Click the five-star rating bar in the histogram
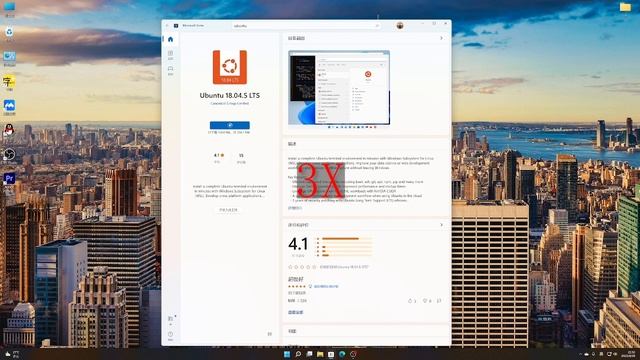Screen dimensions: 640x360 (347, 238)
